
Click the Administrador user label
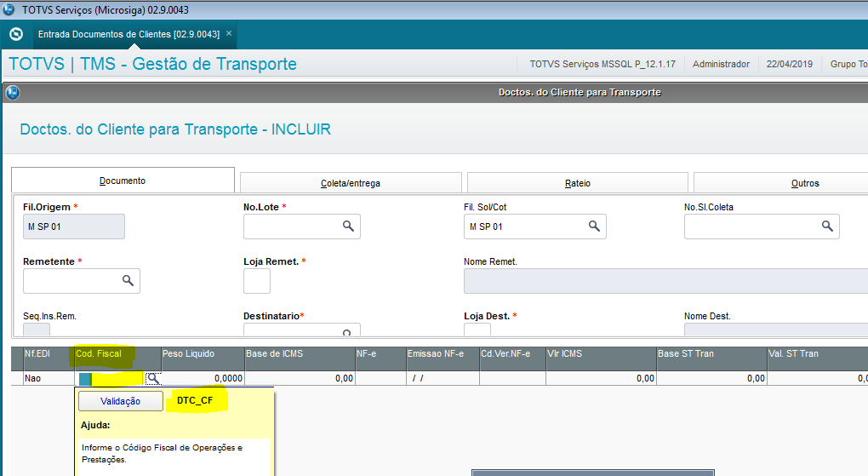[x=721, y=64]
